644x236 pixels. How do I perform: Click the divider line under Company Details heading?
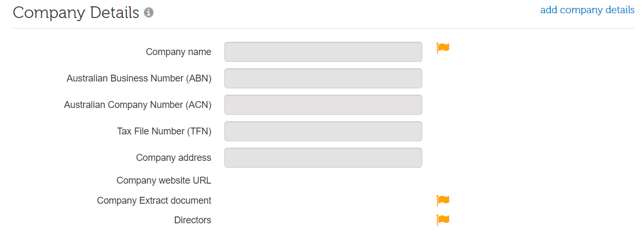tap(323, 28)
